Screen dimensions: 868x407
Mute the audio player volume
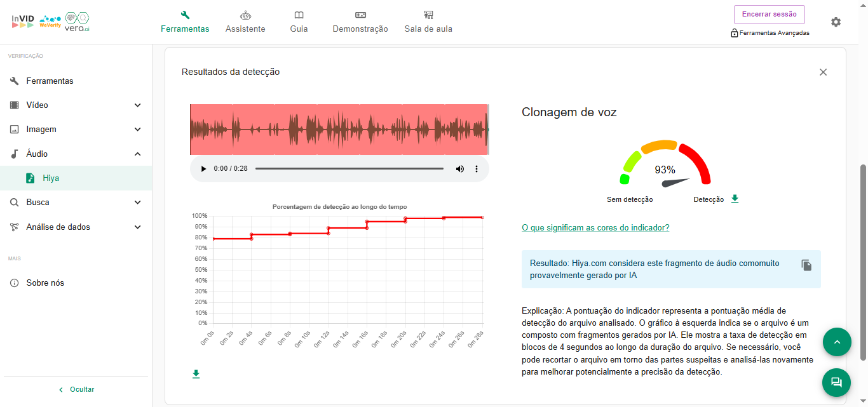pyautogui.click(x=459, y=169)
